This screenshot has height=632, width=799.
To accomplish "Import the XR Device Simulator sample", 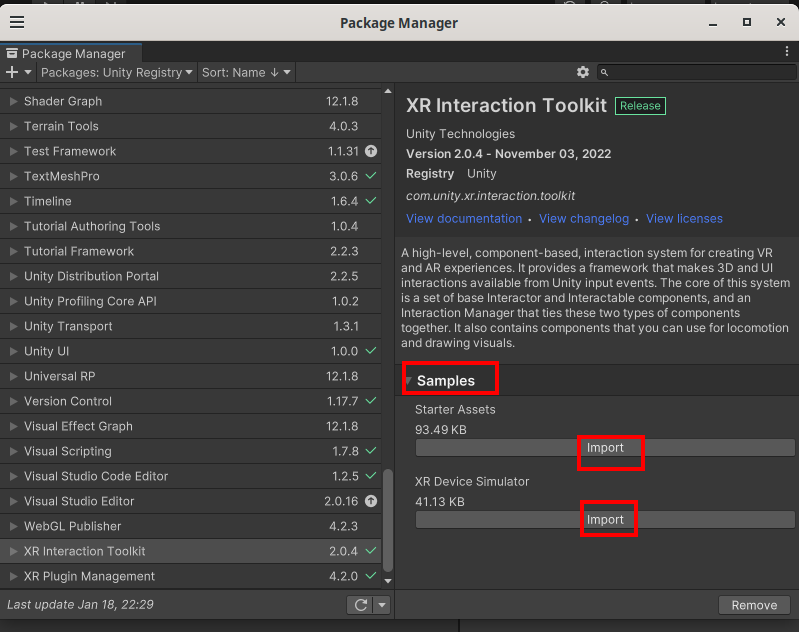I will click(x=605, y=520).
